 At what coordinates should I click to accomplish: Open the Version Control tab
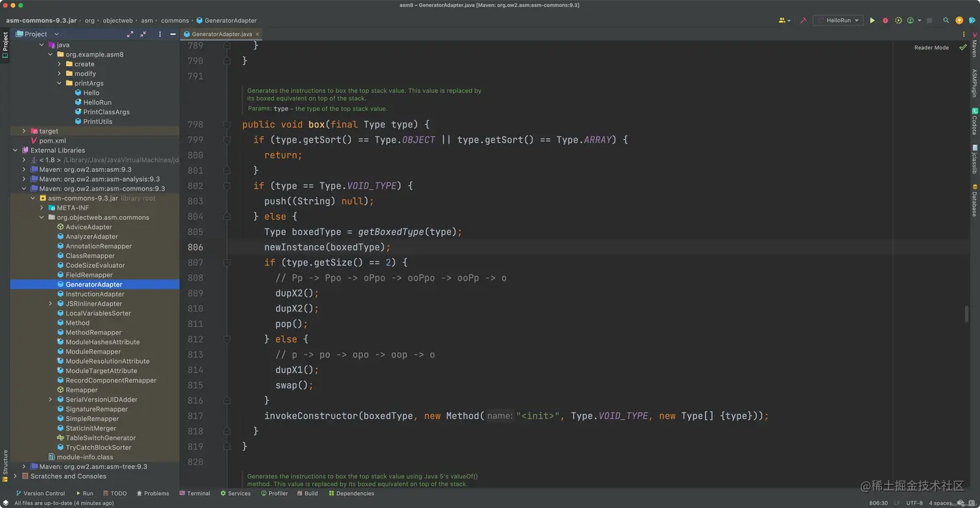(40, 493)
